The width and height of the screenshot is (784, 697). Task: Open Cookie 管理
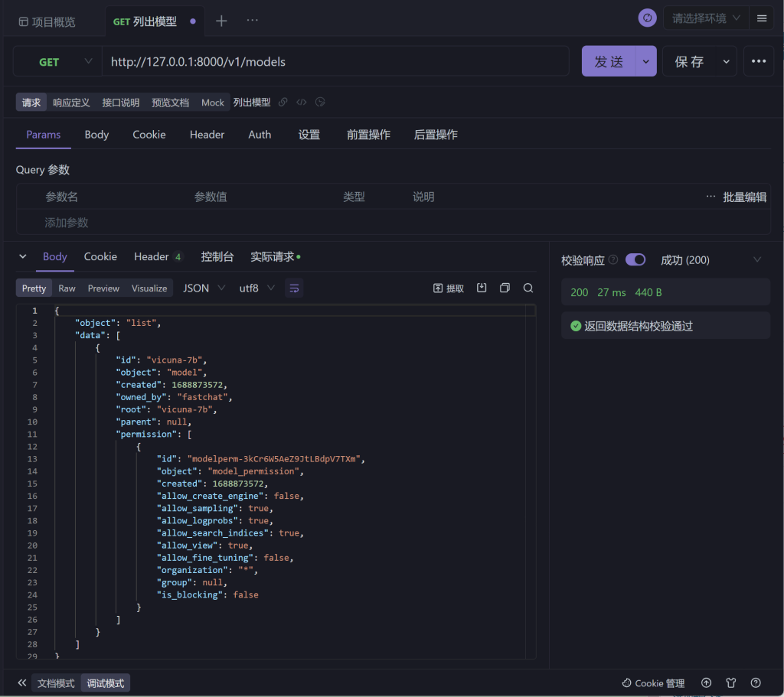pyautogui.click(x=653, y=683)
